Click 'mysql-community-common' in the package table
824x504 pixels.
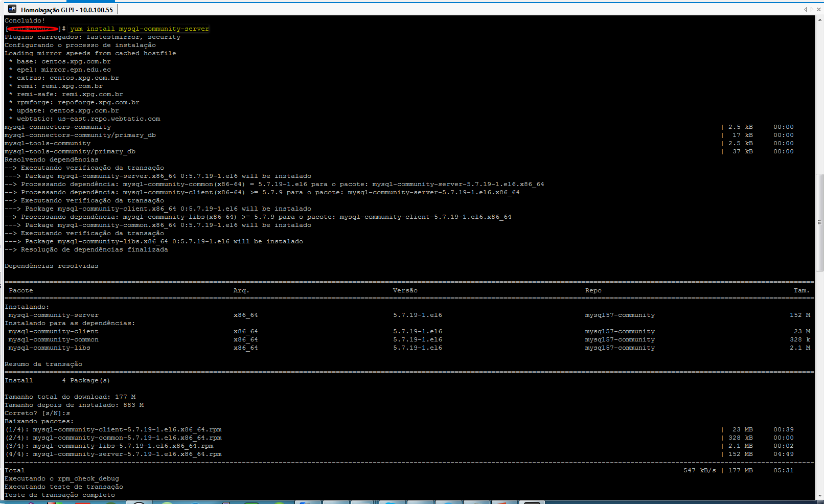pos(54,339)
